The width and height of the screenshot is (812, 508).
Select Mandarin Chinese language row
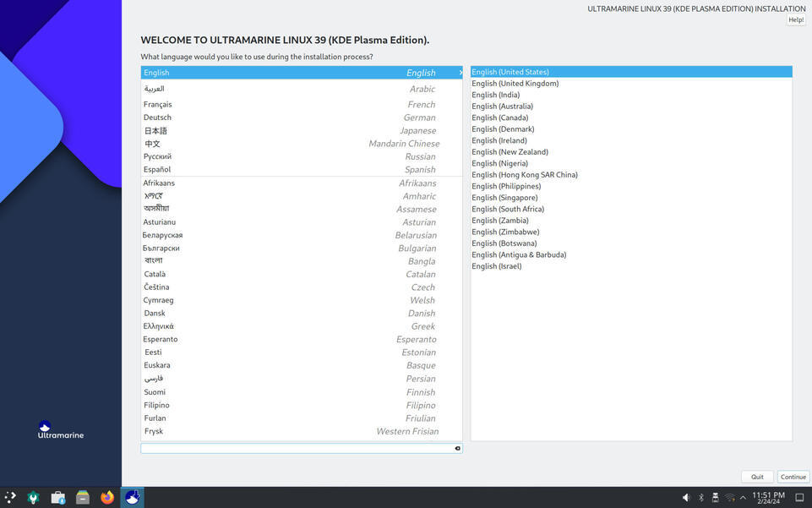tap(302, 144)
